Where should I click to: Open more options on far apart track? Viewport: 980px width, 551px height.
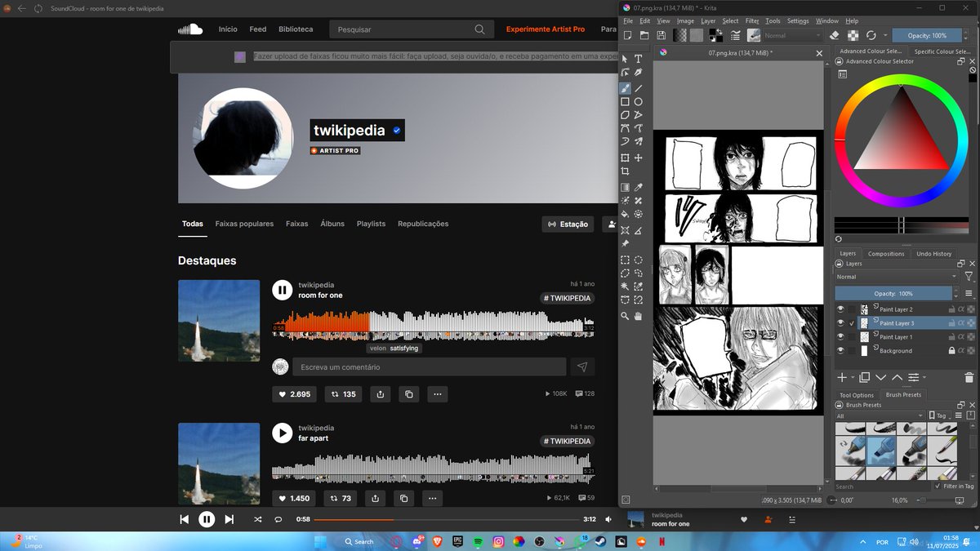[433, 498]
